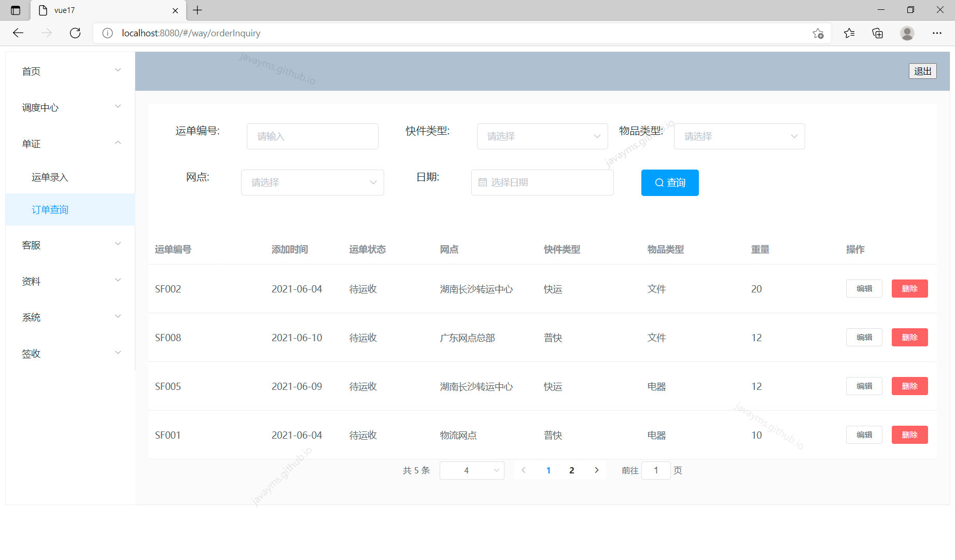Select 运单录入 in the sidebar

(70, 177)
